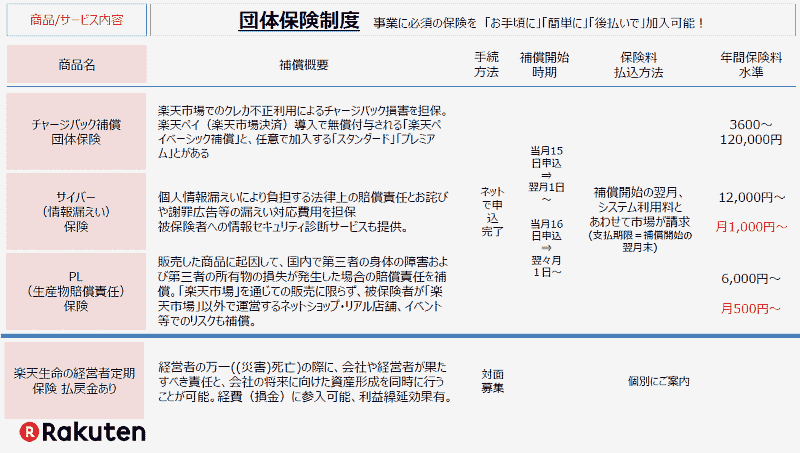Click the 当月15日申込⇒翌月1日～ text
Image resolution: width=800 pixels, height=453 pixels.
tap(546, 175)
